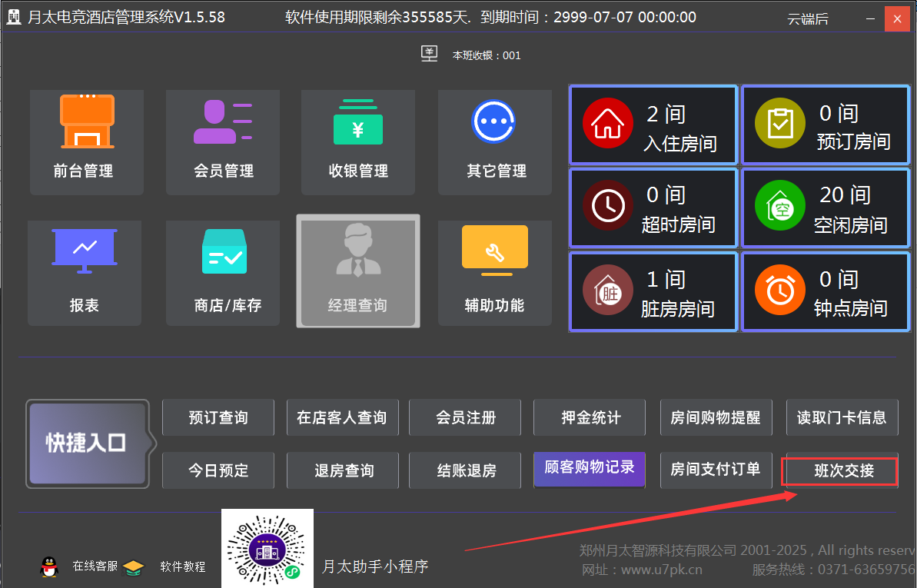Show the 脏房房间 dirty rooms tile
917x588 pixels.
click(653, 292)
